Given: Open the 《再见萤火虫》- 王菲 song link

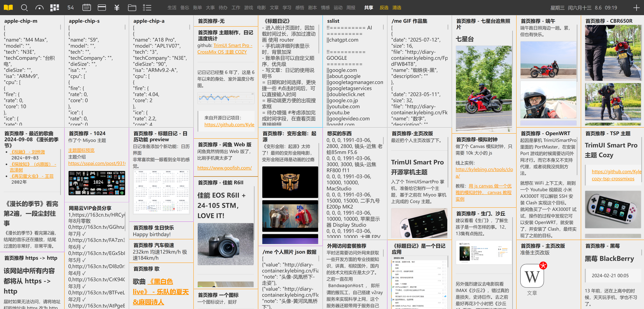Looking at the screenshot, I should coord(32,176).
